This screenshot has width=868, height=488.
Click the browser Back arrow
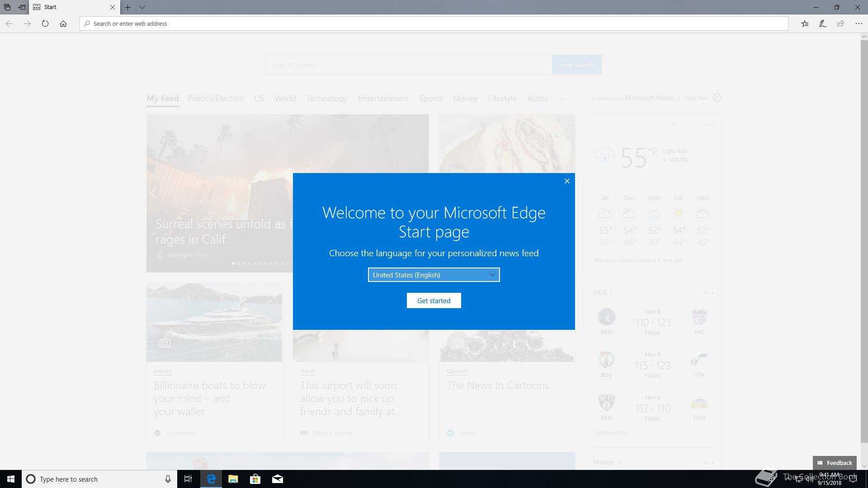9,23
